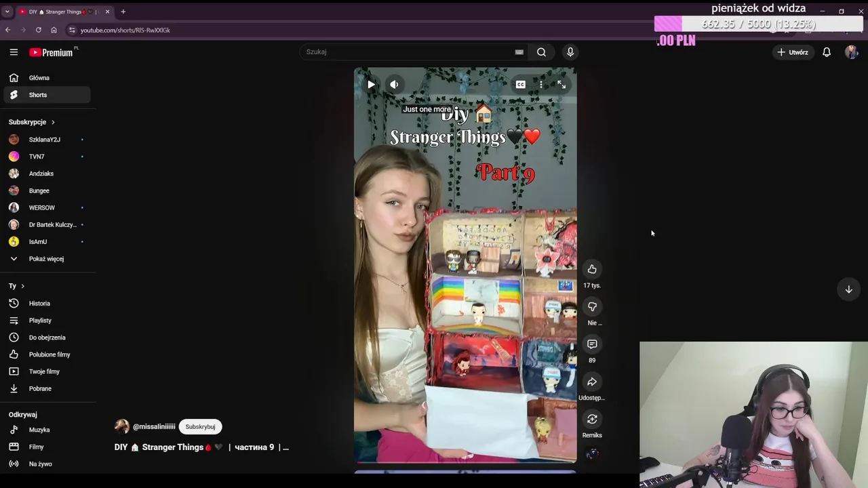This screenshot has width=868, height=488.
Task: Dislike the Short
Action: click(x=592, y=307)
